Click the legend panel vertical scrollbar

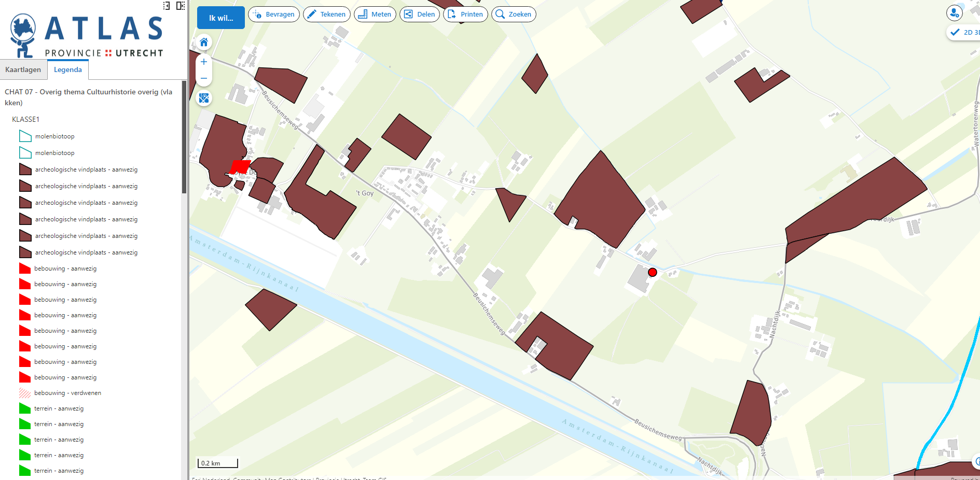pyautogui.click(x=184, y=137)
